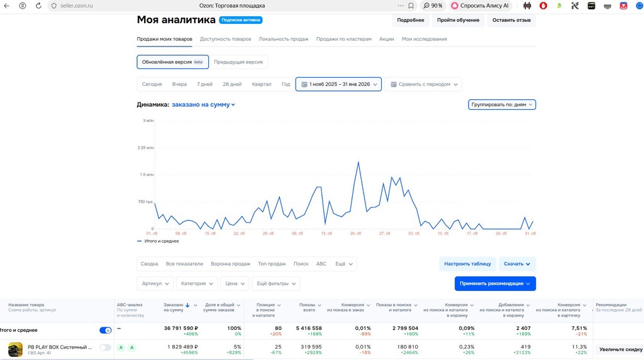
Task: Select Обновлённая версия beta option
Action: pyautogui.click(x=172, y=62)
